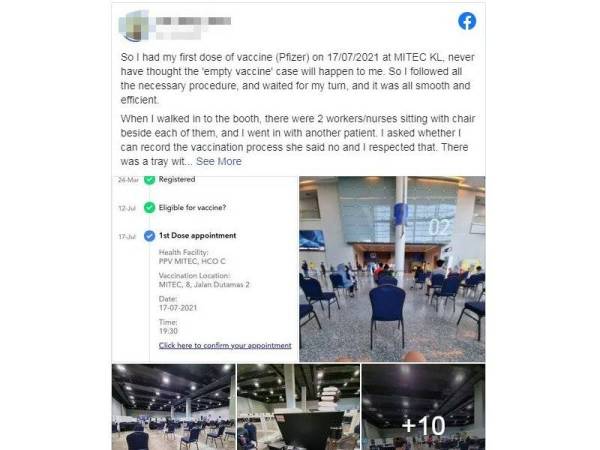
Task: Select the Registered timeline entry
Action: point(177,179)
